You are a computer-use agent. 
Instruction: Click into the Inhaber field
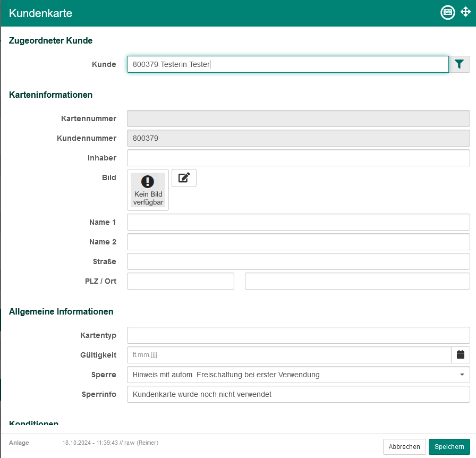(x=298, y=158)
